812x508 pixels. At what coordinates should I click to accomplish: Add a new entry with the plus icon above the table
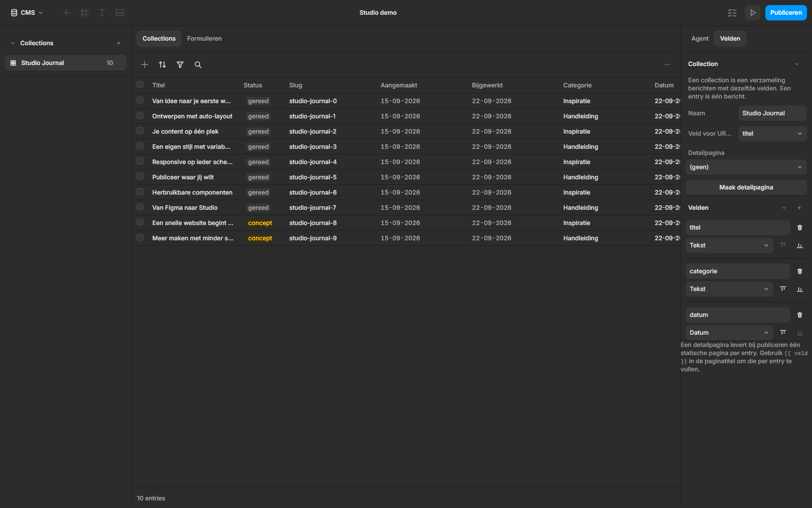tap(145, 65)
